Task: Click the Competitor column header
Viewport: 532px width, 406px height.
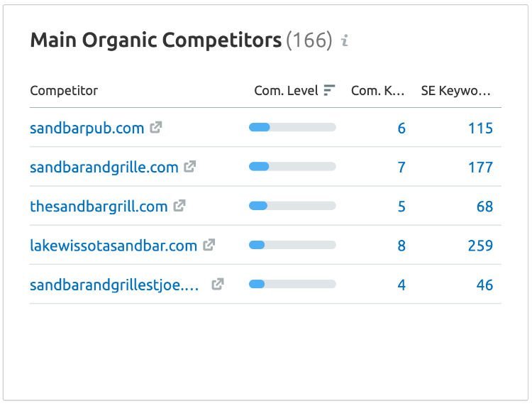Action: [x=64, y=91]
